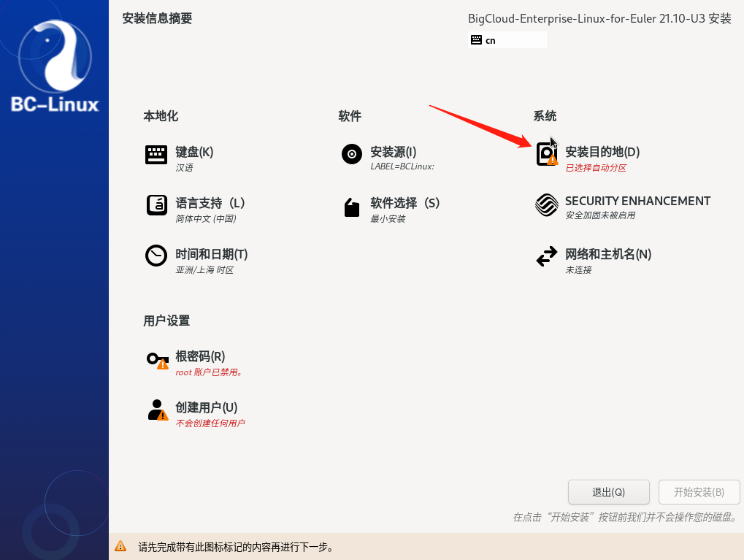Select the 创建用户 create user icon
The height and width of the screenshot is (560, 744).
tap(156, 409)
